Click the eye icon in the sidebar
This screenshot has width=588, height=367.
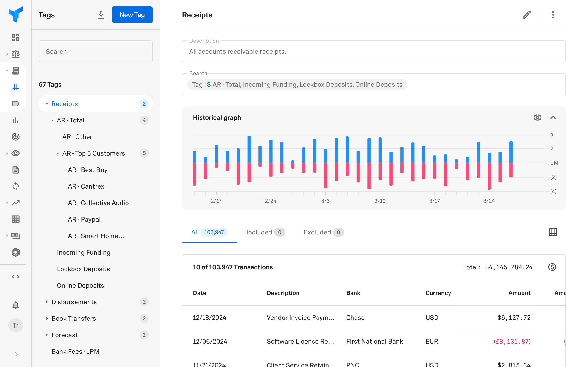(x=16, y=153)
